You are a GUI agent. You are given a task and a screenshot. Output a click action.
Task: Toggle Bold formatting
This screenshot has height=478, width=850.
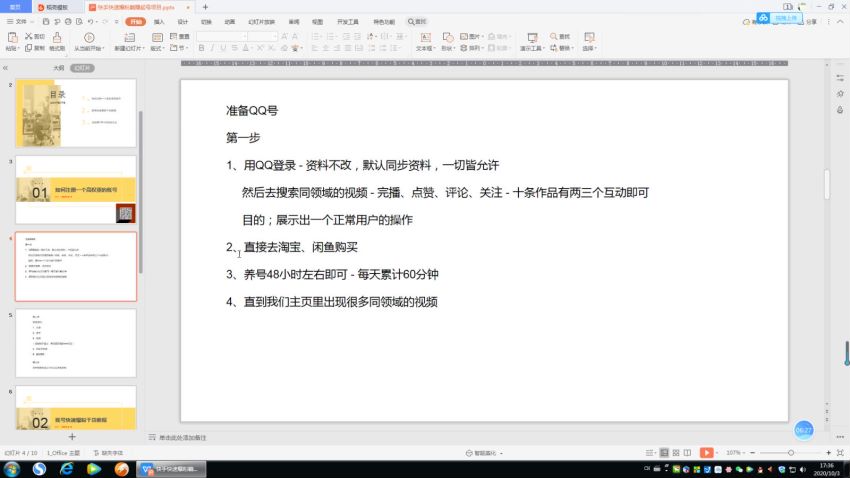[202, 48]
